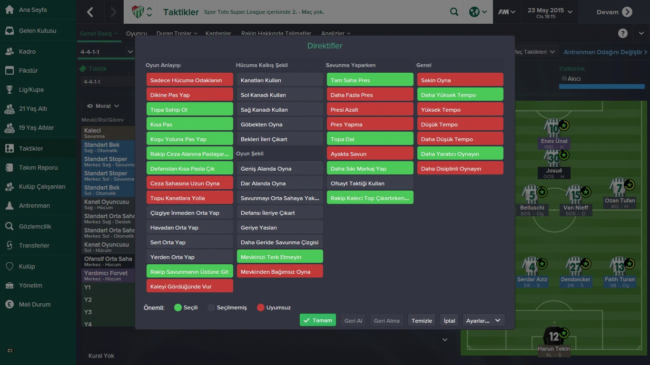Go forward with the right arrow

click(x=113, y=12)
